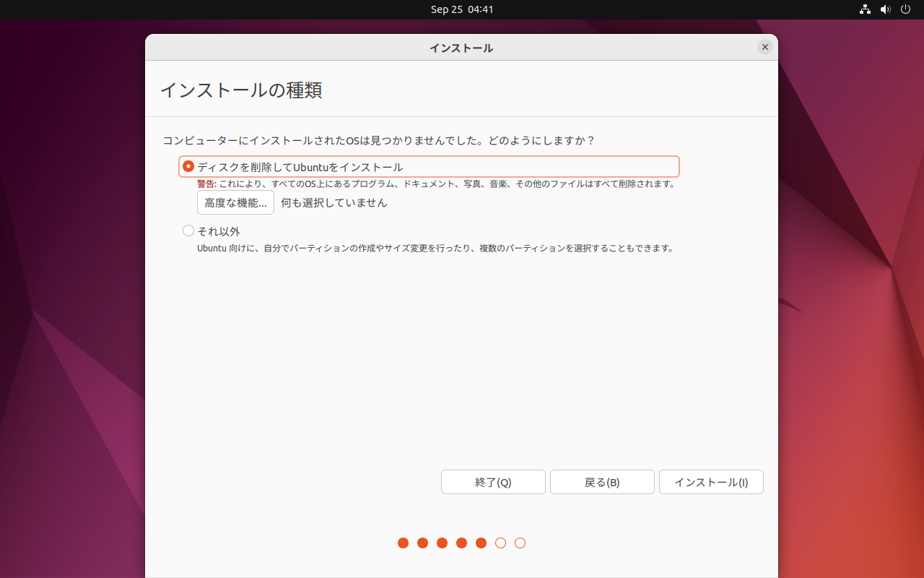This screenshot has width=924, height=578.
Task: Click the first filled progress dot
Action: click(404, 543)
